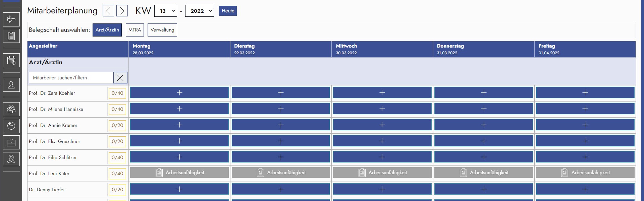
Task: Go to next calendar week
Action: [122, 11]
